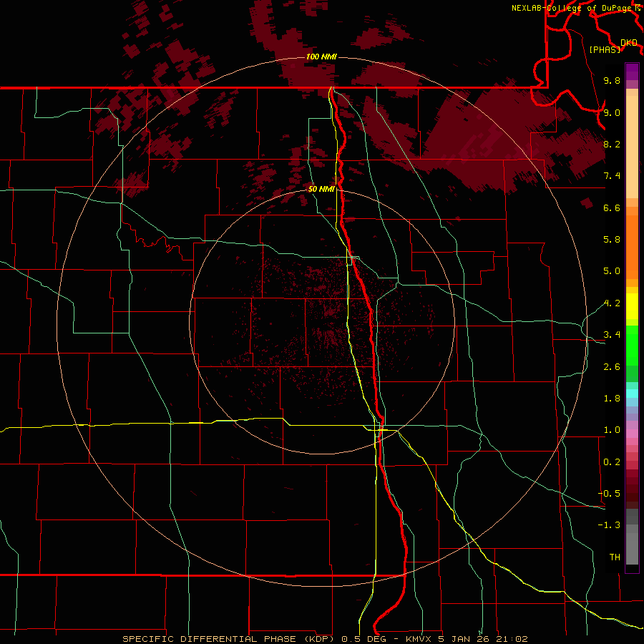Select the [PHAS] legend unit label

tap(605, 49)
